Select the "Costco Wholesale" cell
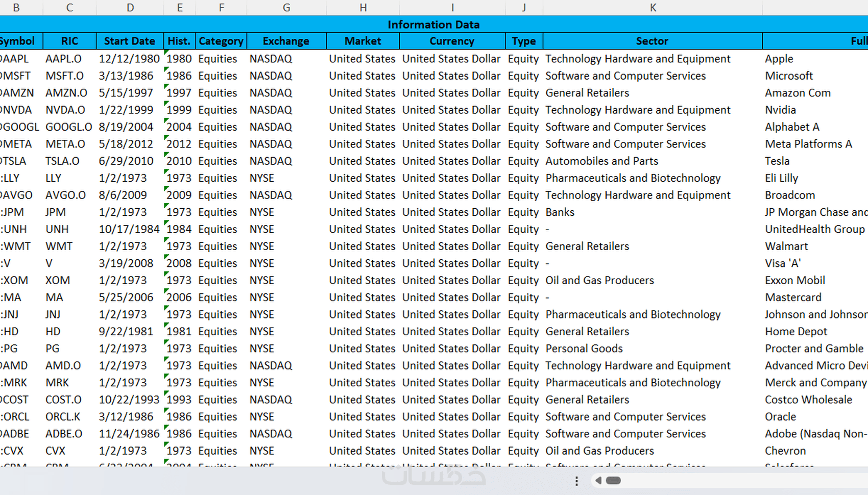Image resolution: width=868 pixels, height=495 pixels. 815,400
